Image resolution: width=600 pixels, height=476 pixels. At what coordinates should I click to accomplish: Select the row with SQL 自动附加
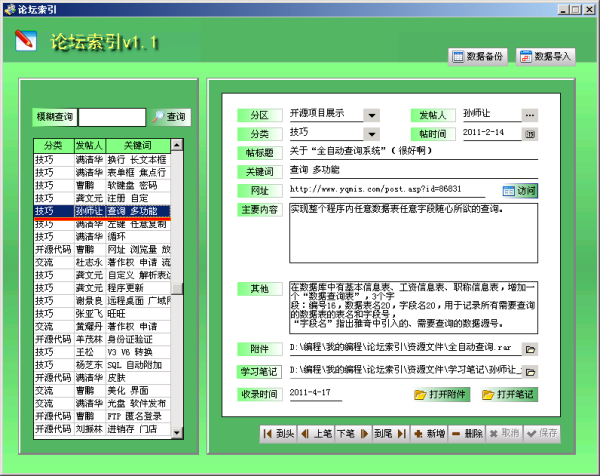(102, 365)
